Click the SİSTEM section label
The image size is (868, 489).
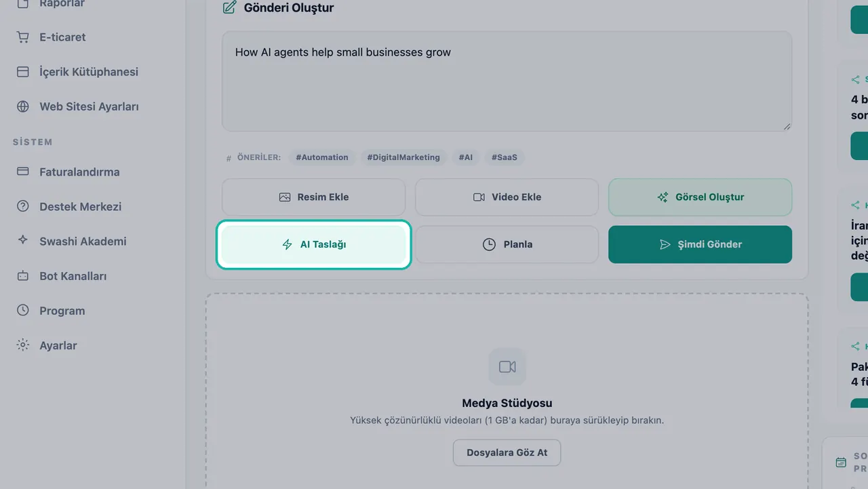click(x=33, y=142)
